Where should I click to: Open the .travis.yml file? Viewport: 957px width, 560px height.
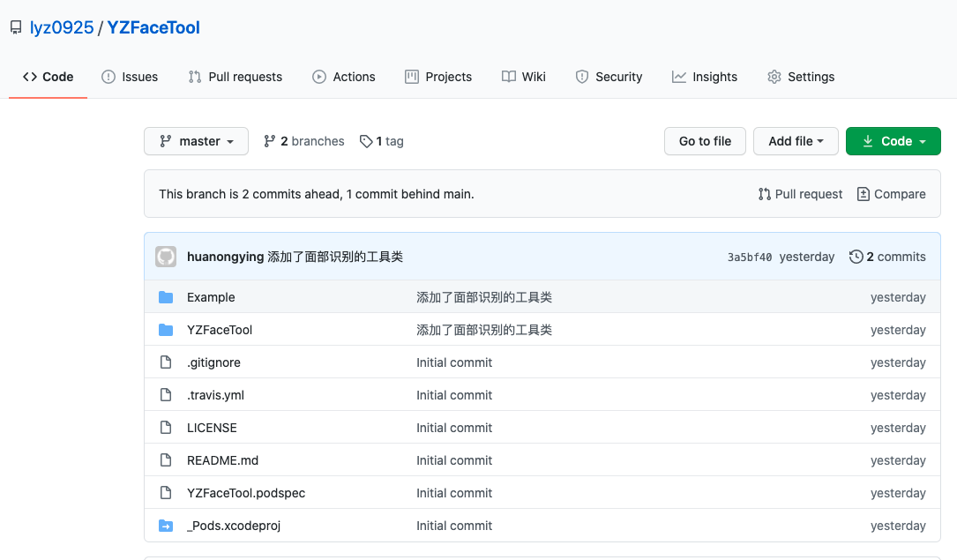pos(215,395)
